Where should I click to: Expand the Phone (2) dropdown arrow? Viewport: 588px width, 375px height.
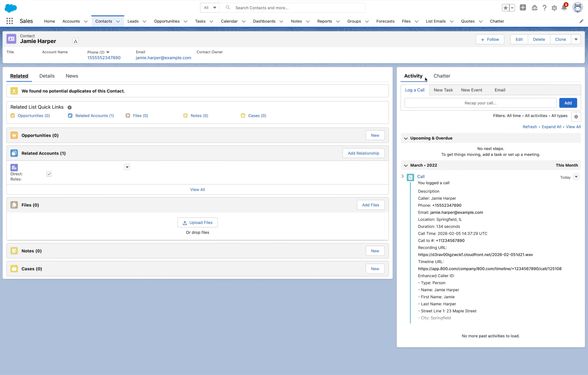pos(108,52)
